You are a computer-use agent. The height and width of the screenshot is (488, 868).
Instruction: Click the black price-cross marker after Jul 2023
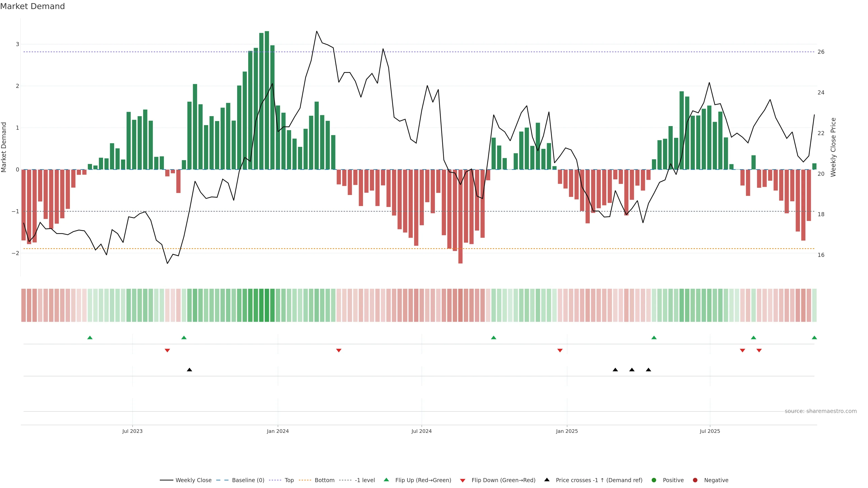coord(189,370)
